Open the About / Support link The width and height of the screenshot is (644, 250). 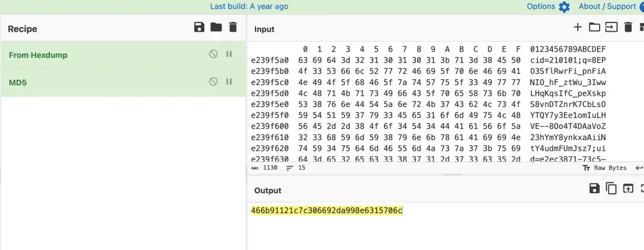tap(607, 6)
